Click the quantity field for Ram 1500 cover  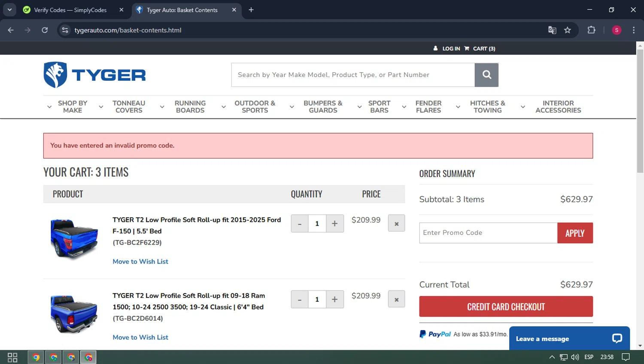pos(317,300)
